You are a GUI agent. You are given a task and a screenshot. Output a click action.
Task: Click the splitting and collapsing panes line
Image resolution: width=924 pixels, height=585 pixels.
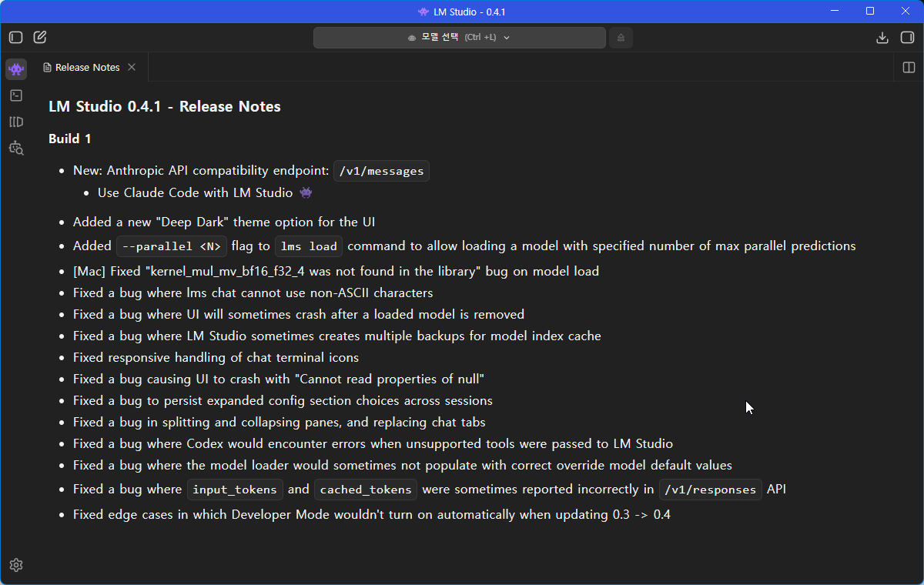tap(280, 422)
